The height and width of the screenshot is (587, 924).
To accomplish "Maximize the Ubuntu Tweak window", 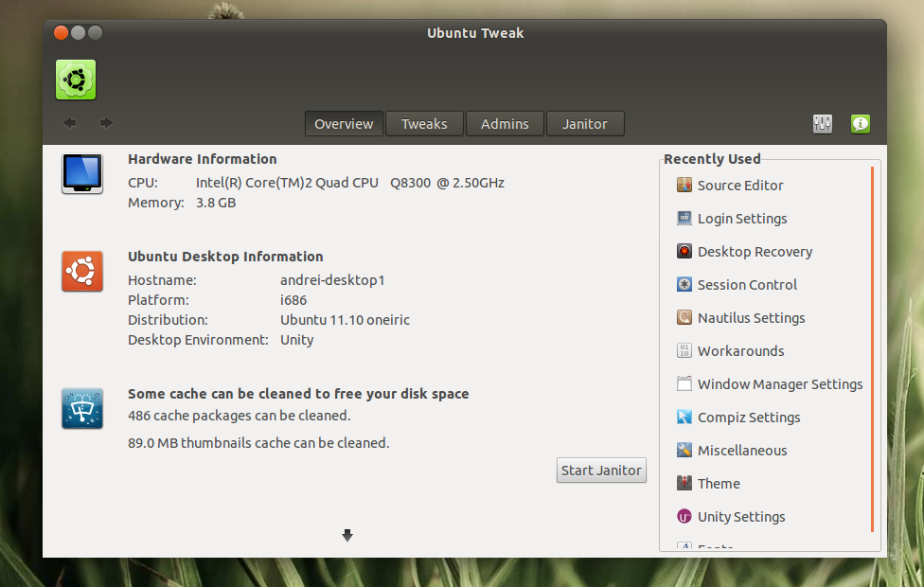I will (x=95, y=32).
